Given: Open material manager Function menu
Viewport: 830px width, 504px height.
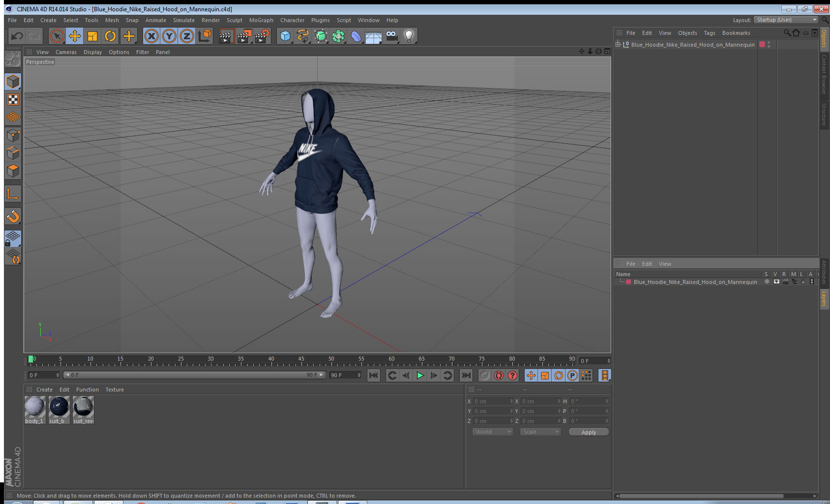Looking at the screenshot, I should tap(88, 390).
